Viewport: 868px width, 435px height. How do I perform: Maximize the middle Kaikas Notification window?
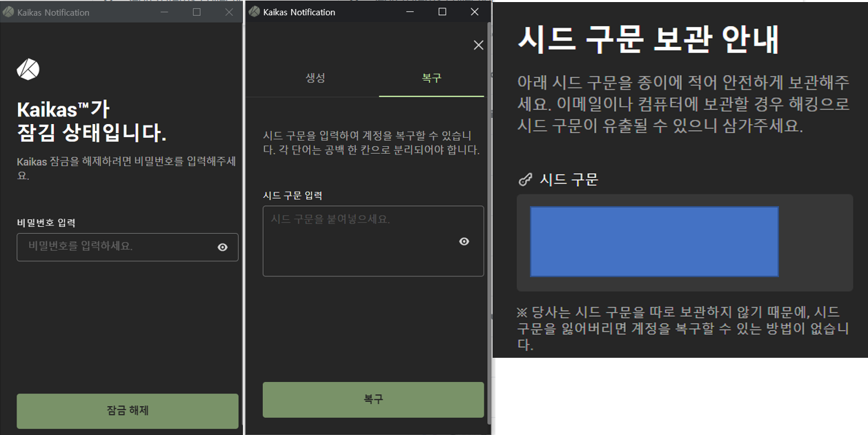(x=442, y=12)
